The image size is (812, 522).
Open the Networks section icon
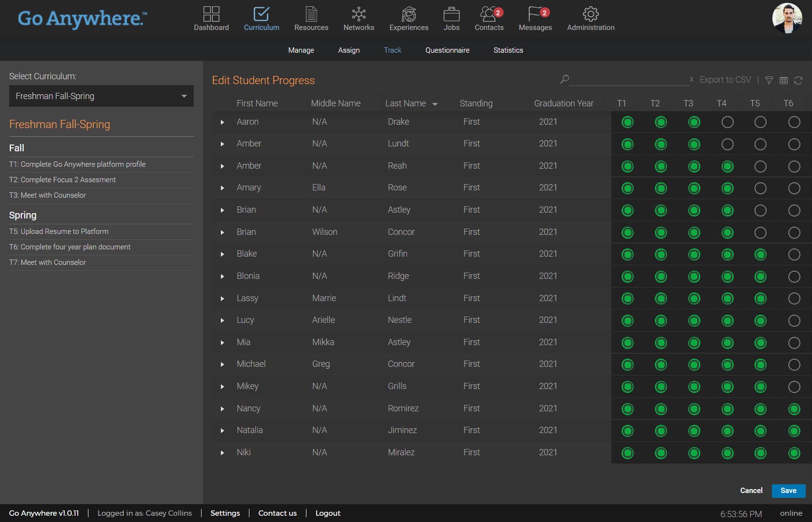click(359, 14)
